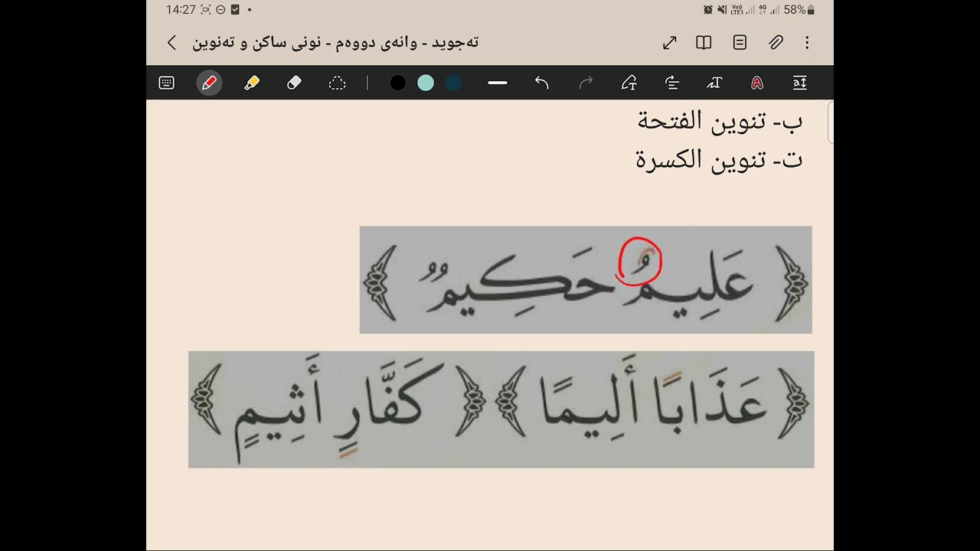Tap the 14:27 clock in status bar
The width and height of the screenshot is (980, 551).
(x=180, y=10)
